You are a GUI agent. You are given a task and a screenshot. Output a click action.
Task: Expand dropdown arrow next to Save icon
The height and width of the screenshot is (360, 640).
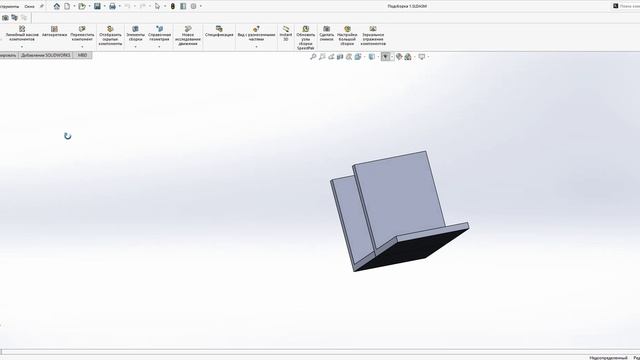(x=104, y=6)
